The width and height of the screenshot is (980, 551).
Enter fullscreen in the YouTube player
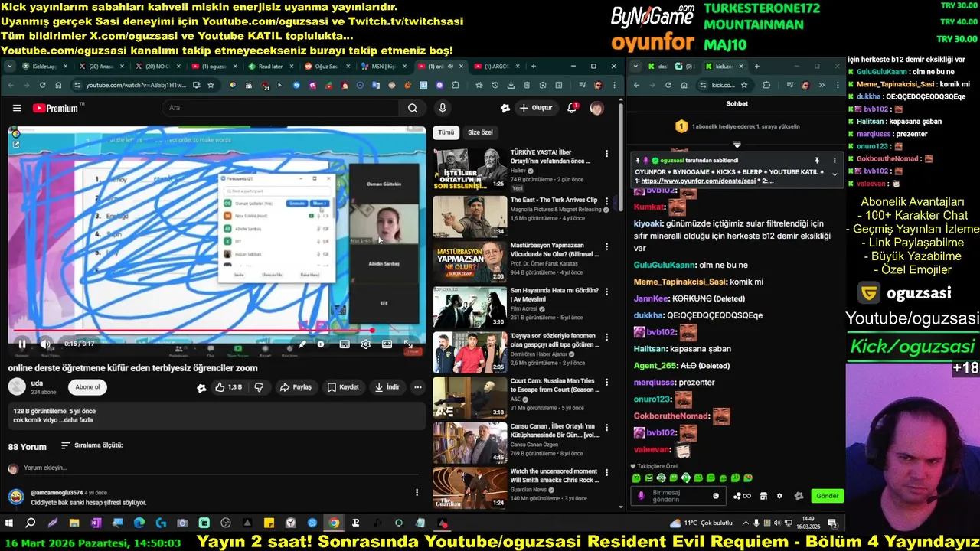409,344
